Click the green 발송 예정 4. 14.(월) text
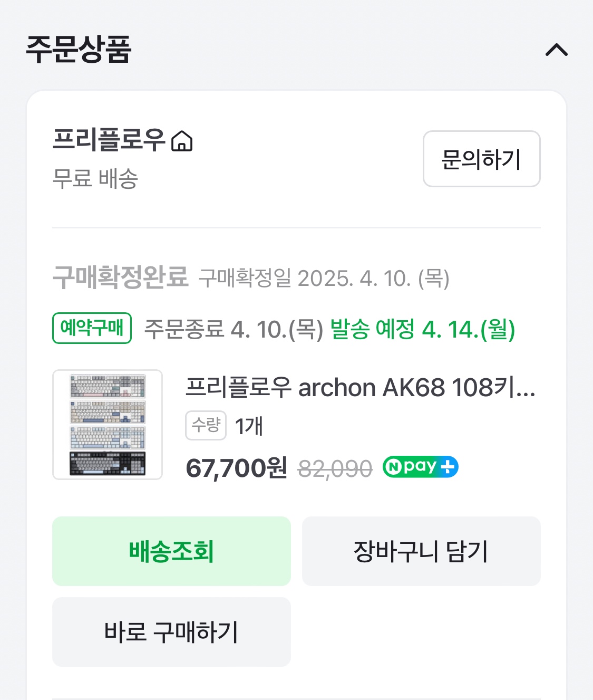The width and height of the screenshot is (593, 700). click(x=422, y=330)
